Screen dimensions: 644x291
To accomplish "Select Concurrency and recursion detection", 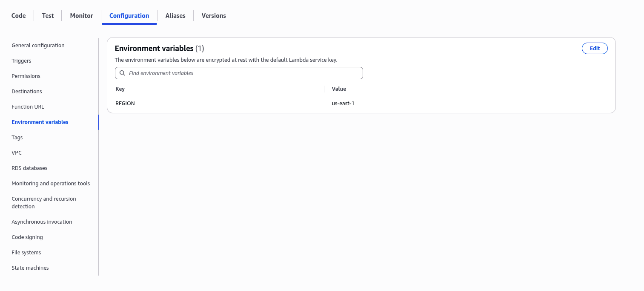I will (x=43, y=202).
